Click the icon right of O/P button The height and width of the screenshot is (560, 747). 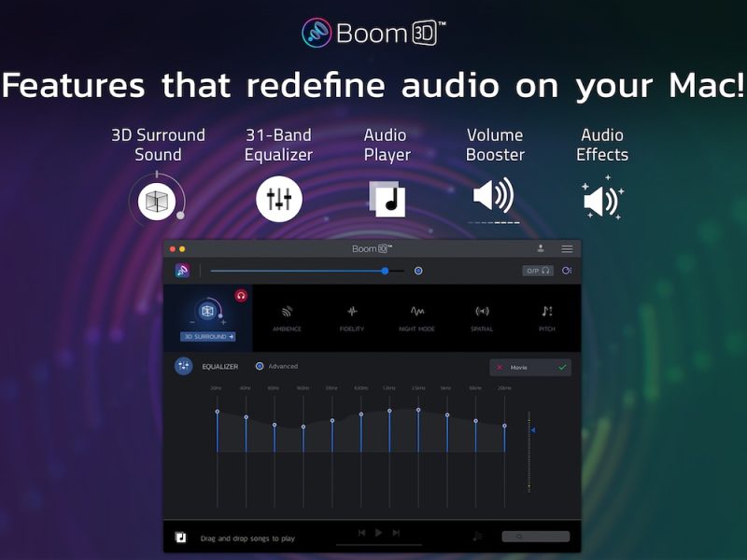pyautogui.click(x=567, y=271)
